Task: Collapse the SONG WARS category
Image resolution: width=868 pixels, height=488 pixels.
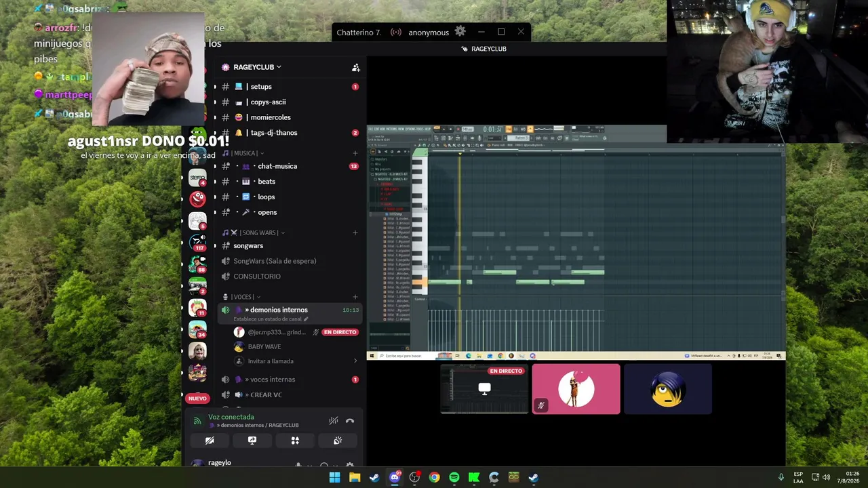Action: tap(254, 232)
